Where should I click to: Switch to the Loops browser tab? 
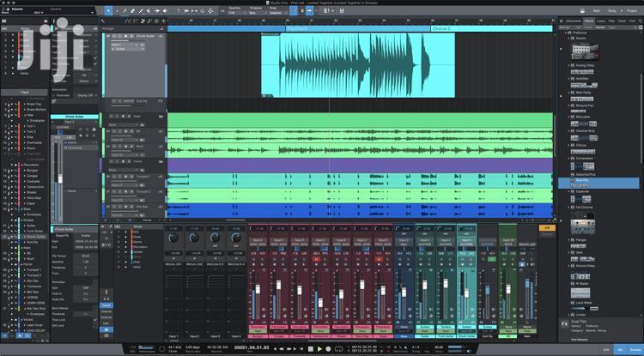[601, 21]
